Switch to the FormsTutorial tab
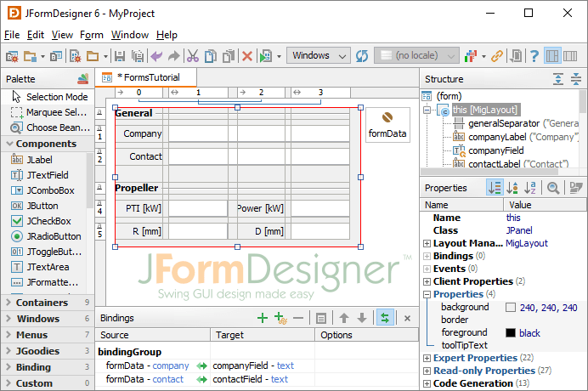Image resolution: width=588 pixels, height=391 pixels. click(x=145, y=77)
